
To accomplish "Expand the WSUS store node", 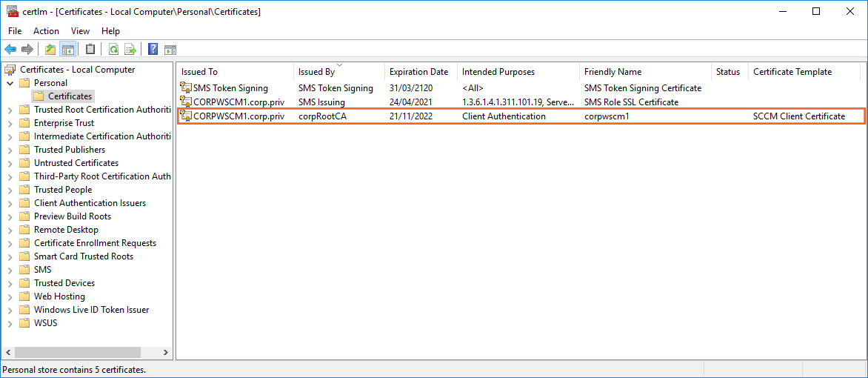I will tap(10, 323).
